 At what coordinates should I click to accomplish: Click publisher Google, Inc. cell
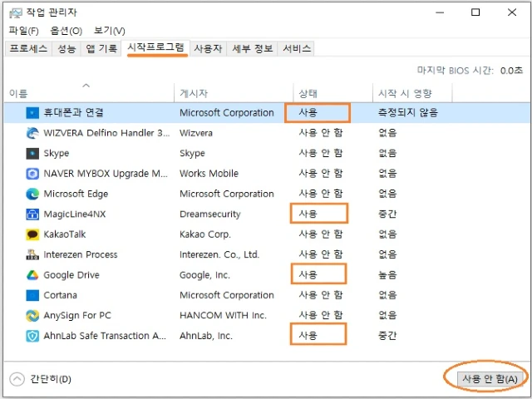204,275
